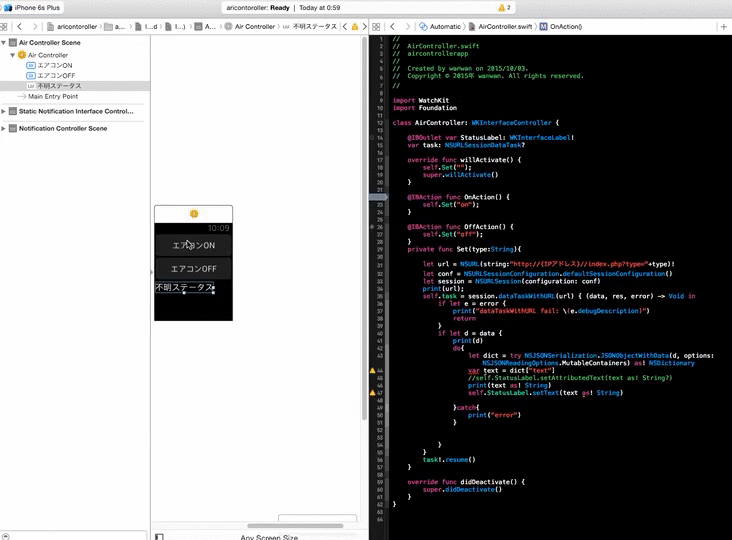Click the outline filter icon at bottom left
This screenshot has height=540, width=732.
[x=6, y=537]
